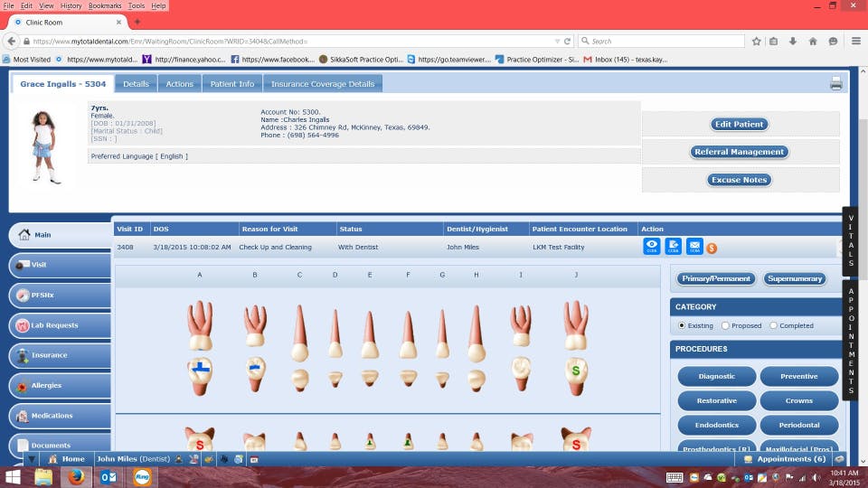Select upper tooth H root view

point(476,333)
